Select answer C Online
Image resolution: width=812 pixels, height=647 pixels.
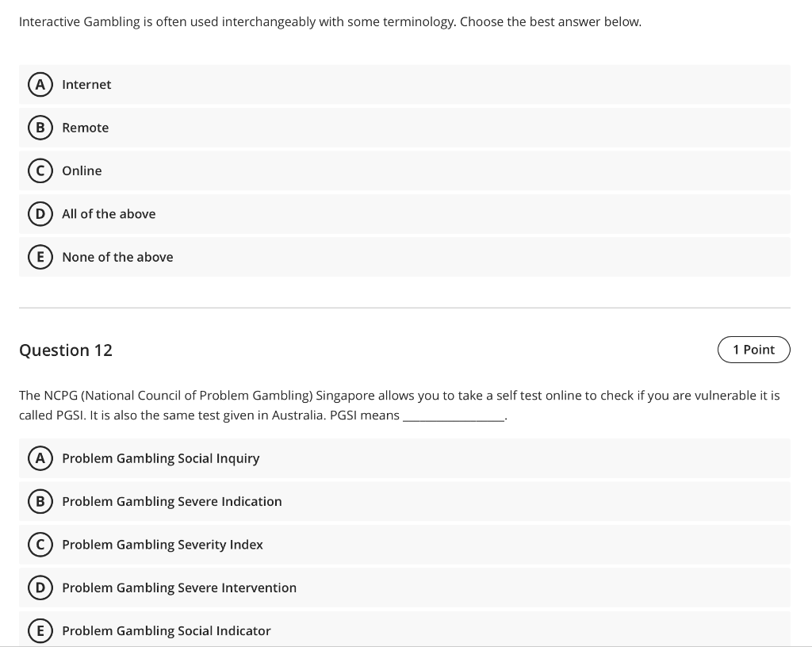[x=82, y=170]
